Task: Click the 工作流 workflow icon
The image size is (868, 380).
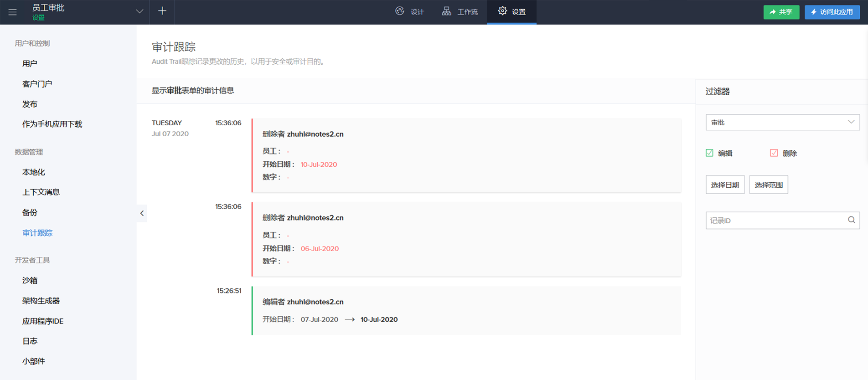Action: (446, 11)
